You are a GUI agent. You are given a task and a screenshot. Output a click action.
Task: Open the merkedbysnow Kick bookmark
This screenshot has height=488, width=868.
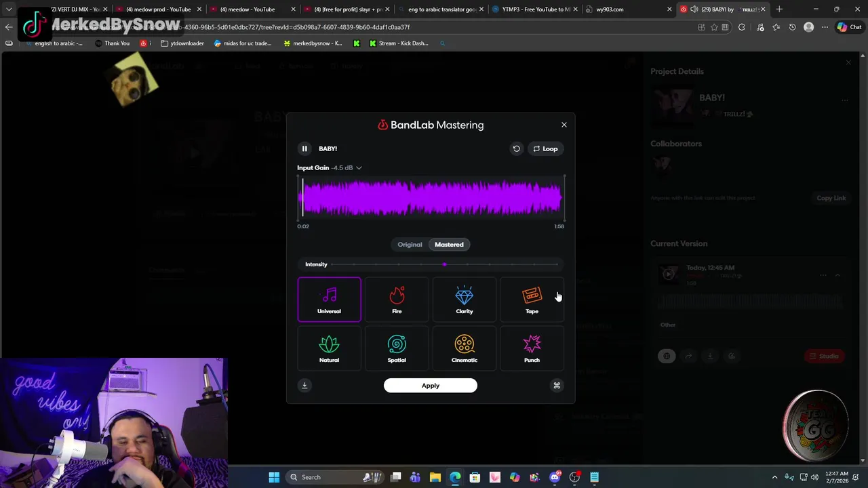[313, 43]
